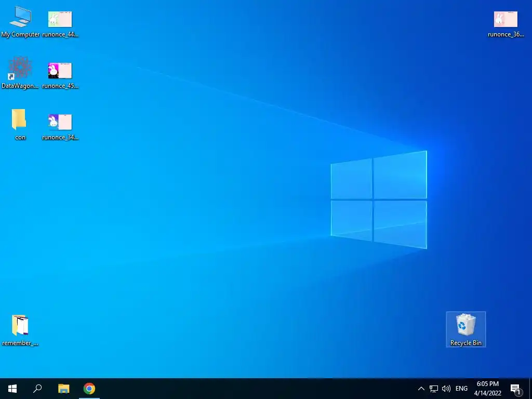The height and width of the screenshot is (399, 532).
Task: Click the con folder label
Action: [x=20, y=137]
